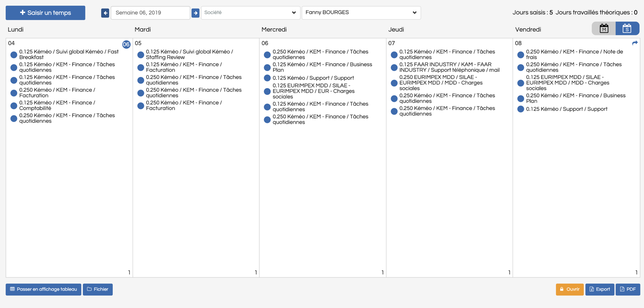Click blue dot for Friday Support entry
The height and width of the screenshot is (308, 644).
click(520, 109)
